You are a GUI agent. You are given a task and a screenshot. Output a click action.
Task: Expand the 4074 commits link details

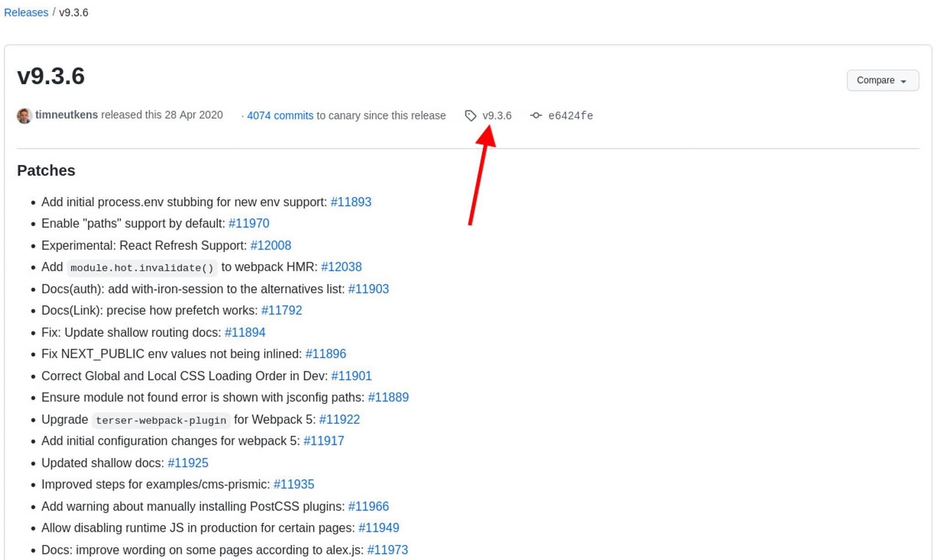279,115
